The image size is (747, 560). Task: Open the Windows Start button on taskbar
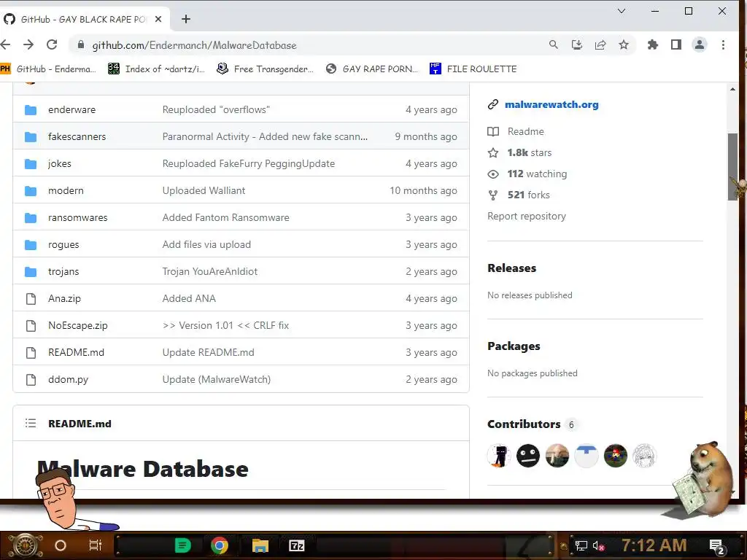(25, 545)
